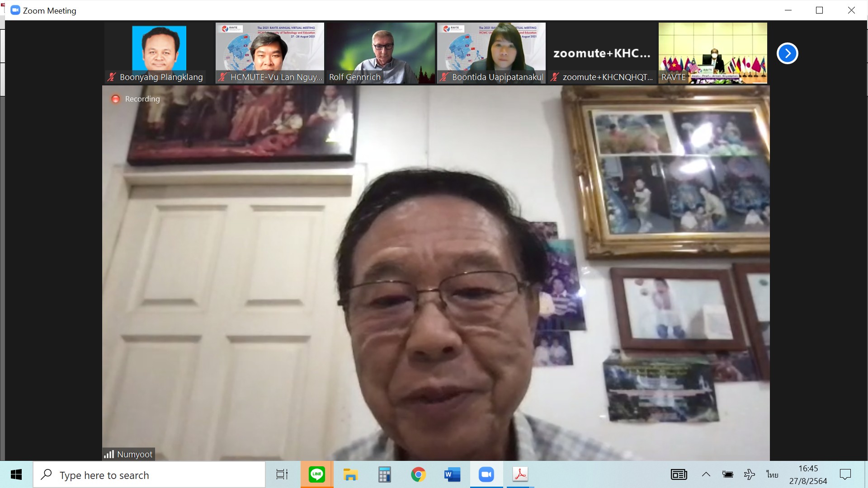Click Boontida Uapipatanakul muted microphone icon
Image resolution: width=868 pixels, height=488 pixels.
(444, 77)
